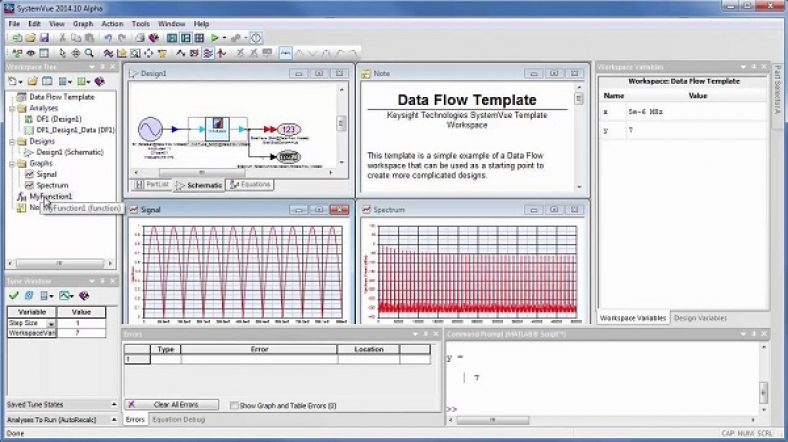Select Design1 (Schematic) in the tree
Viewport: 788px width, 442px height.
[x=70, y=152]
